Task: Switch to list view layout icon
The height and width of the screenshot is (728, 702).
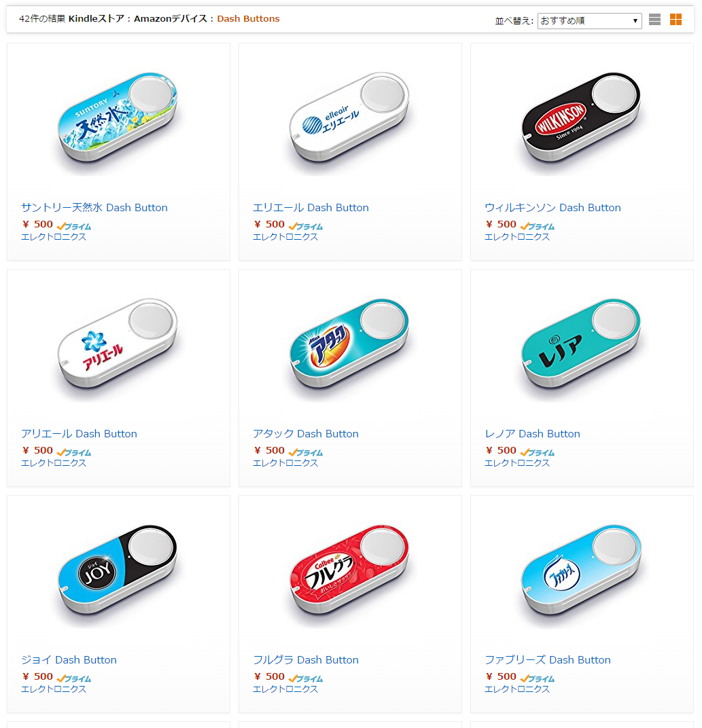Action: [x=654, y=20]
